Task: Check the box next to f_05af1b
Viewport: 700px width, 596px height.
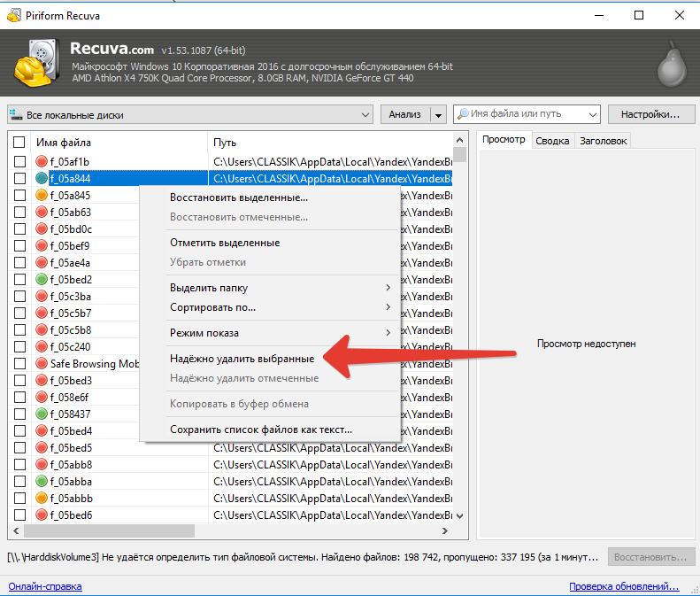Action: pos(19,161)
